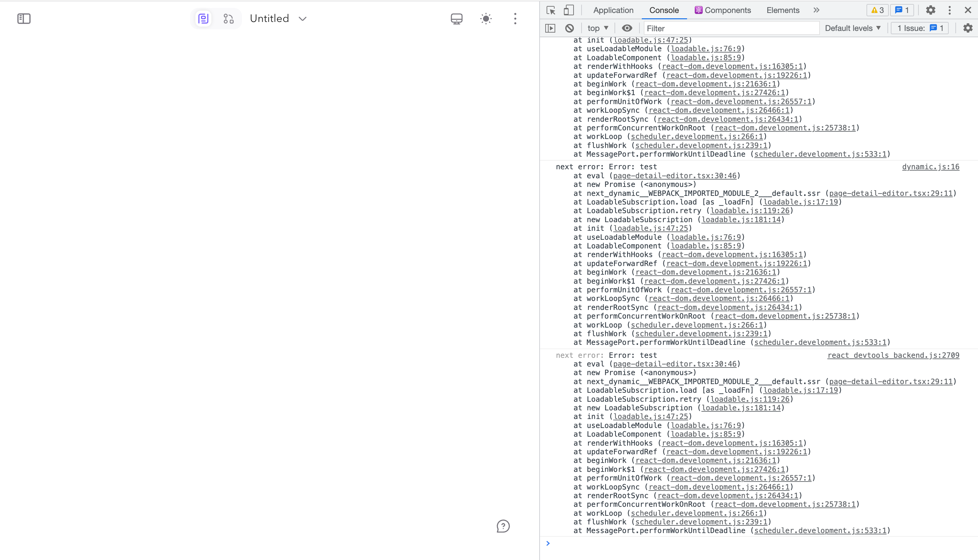The width and height of the screenshot is (978, 560).
Task: Toggle light mode with the sun icon
Action: click(x=486, y=18)
